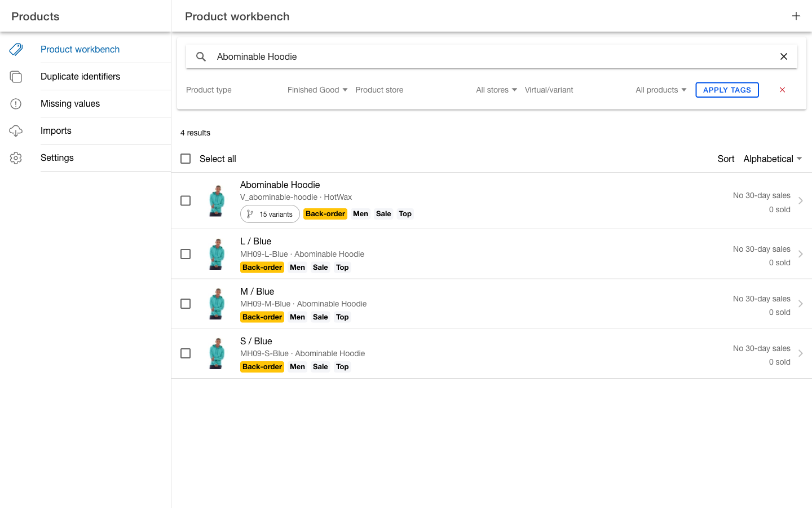The height and width of the screenshot is (508, 812).
Task: Tick the M / Blue checkbox
Action: (186, 304)
